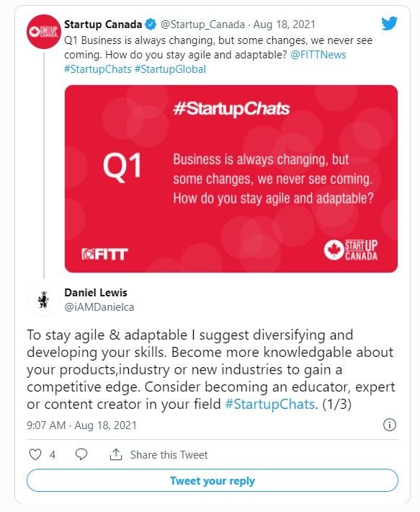Like the tweet with heart icon
This screenshot has height=512, width=420.
(x=35, y=454)
